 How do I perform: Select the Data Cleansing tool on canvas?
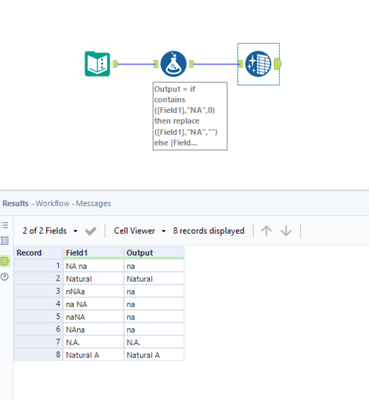coord(258,64)
